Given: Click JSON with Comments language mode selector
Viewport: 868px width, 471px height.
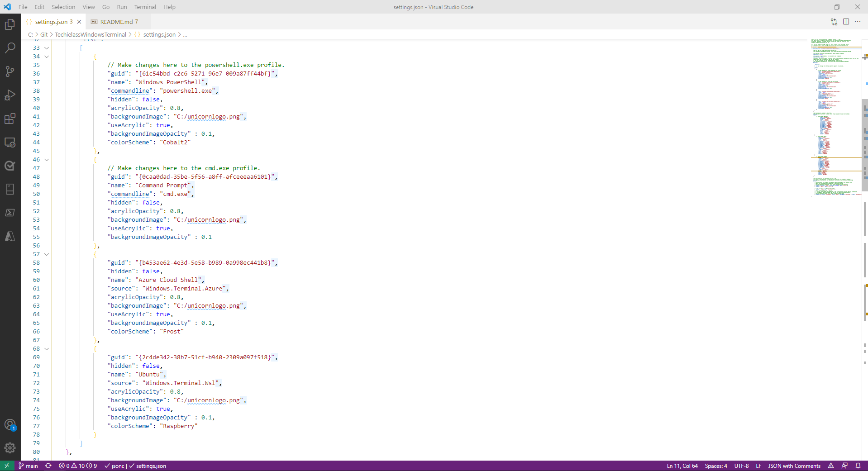Looking at the screenshot, I should pyautogui.click(x=794, y=466).
